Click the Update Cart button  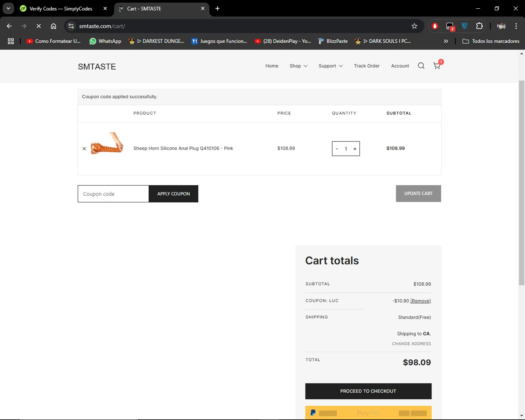(418, 194)
